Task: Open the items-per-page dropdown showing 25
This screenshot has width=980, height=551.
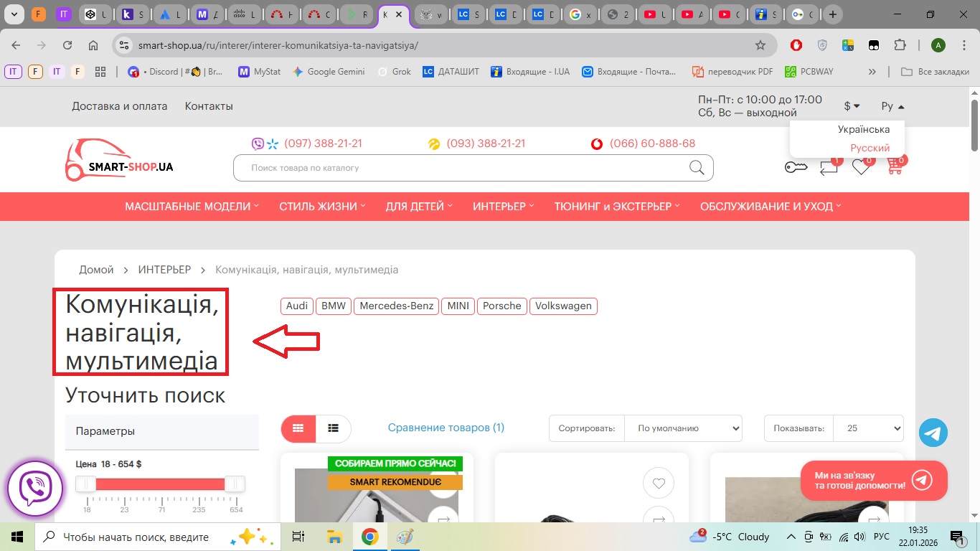Action: pyautogui.click(x=868, y=428)
